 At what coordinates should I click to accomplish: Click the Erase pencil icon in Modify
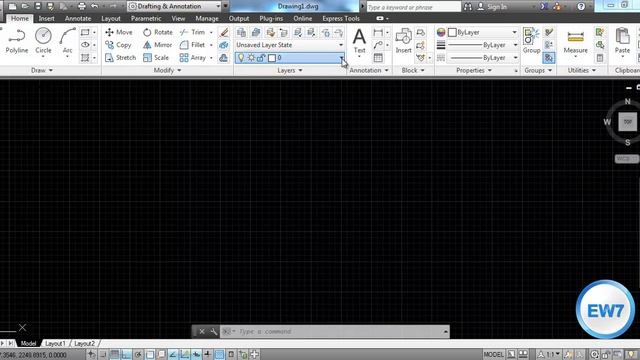click(224, 32)
